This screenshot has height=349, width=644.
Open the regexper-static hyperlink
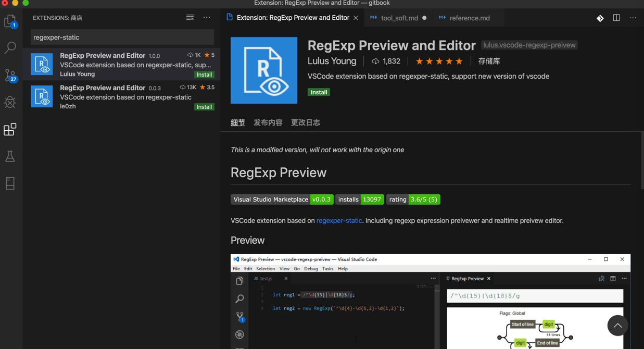point(339,220)
